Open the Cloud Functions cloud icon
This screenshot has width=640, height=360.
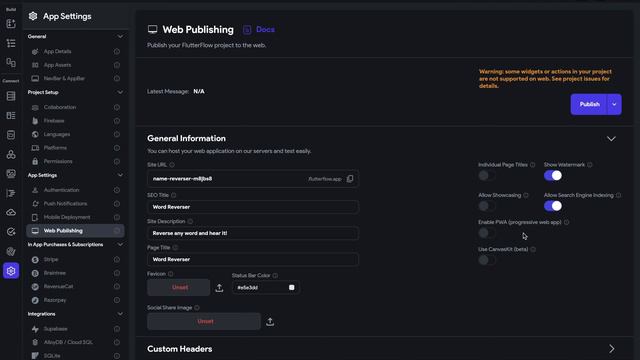[x=11, y=212]
